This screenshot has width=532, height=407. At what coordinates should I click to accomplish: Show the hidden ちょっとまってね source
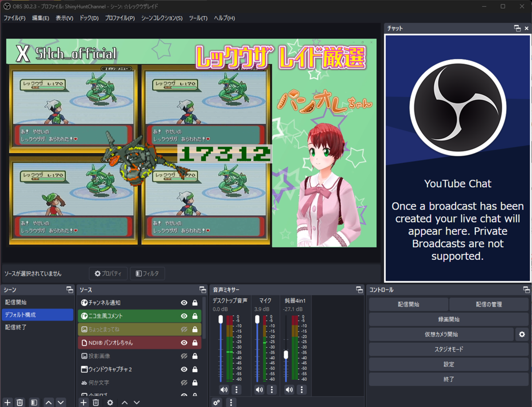click(x=184, y=329)
